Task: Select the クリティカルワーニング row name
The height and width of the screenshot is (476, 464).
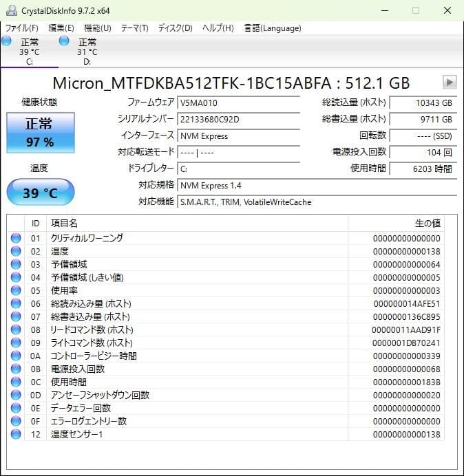Action: coord(87,238)
